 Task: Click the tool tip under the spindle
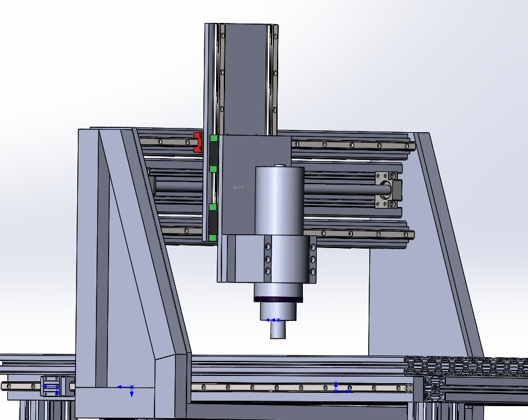pyautogui.click(x=278, y=329)
